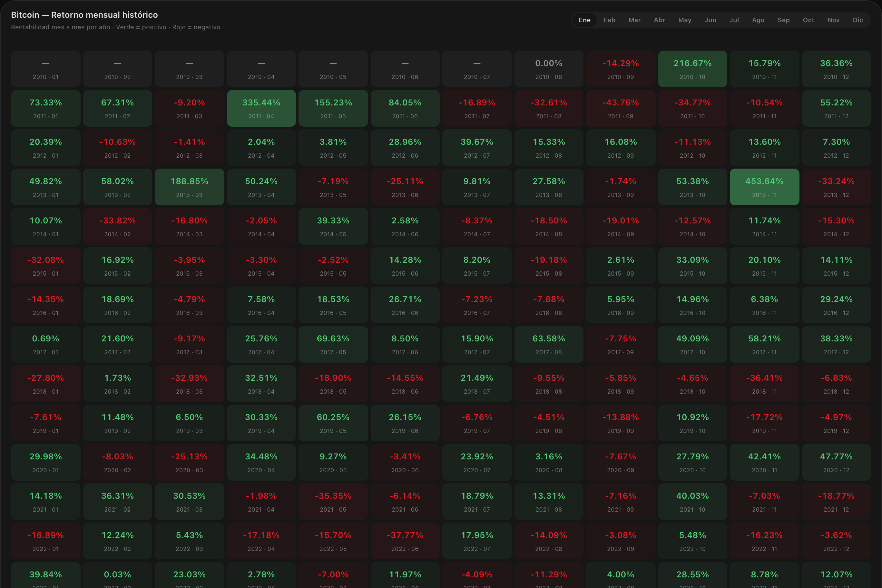882x588 pixels.
Task: Select the 2012 · 10 cell showing -11.13%
Action: coord(693,148)
